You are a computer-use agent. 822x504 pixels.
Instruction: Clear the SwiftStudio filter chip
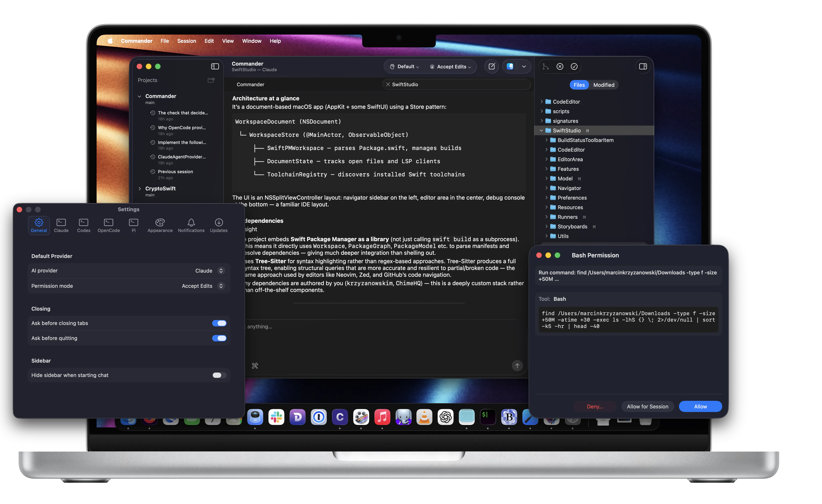[388, 84]
